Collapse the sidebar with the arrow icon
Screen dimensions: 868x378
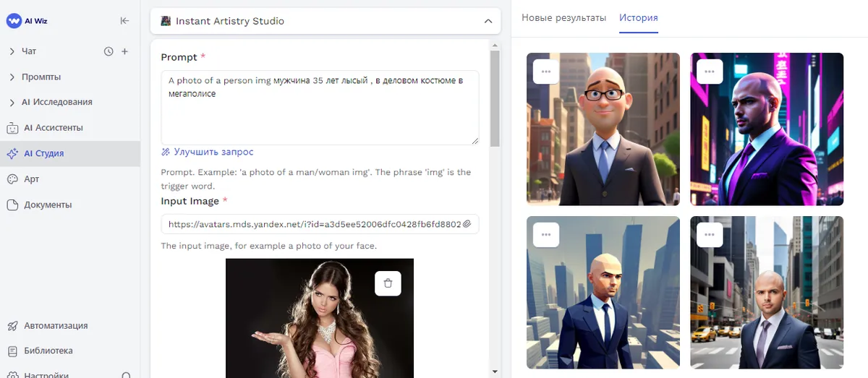(x=124, y=21)
